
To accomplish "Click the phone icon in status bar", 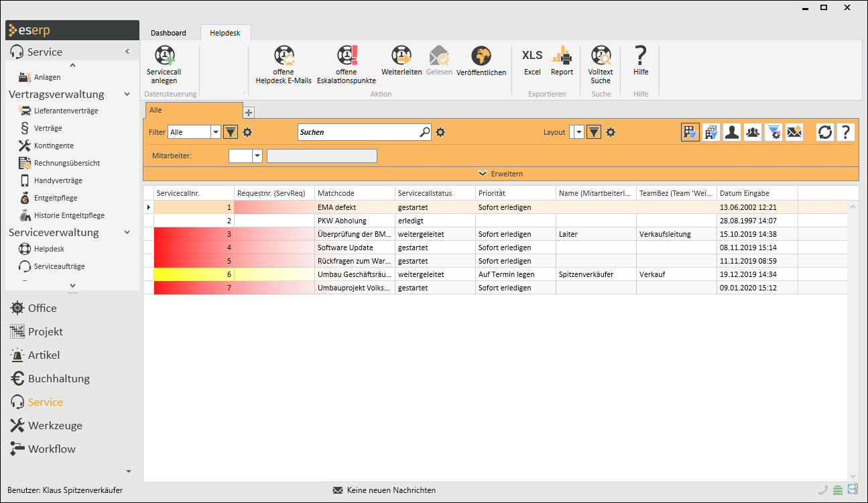I will pyautogui.click(x=823, y=490).
